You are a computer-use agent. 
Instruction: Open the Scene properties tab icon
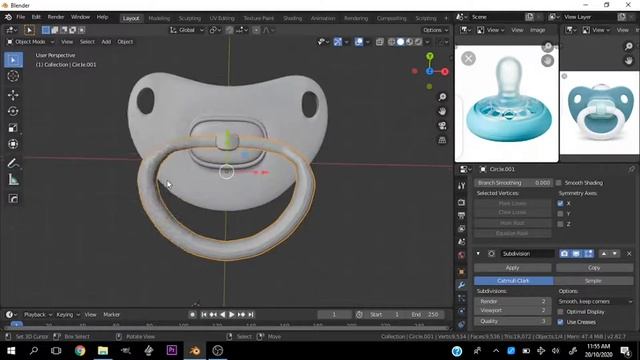(462, 242)
